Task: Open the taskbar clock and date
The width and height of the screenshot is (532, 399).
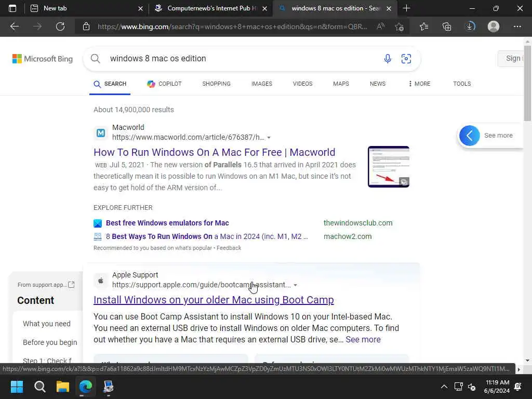Action: click(497, 387)
